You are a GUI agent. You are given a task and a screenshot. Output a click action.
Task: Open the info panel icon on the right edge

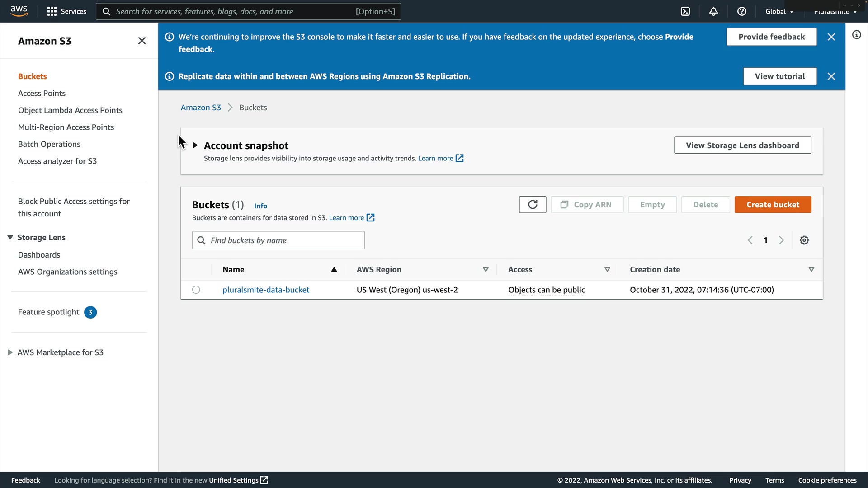point(856,35)
